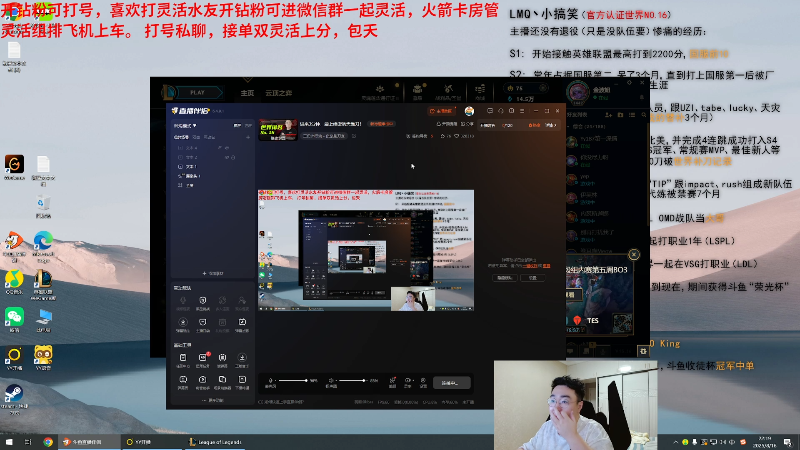Toggle visibility eye on second source row
Screen dimensions: 800x450
coord(226,157)
